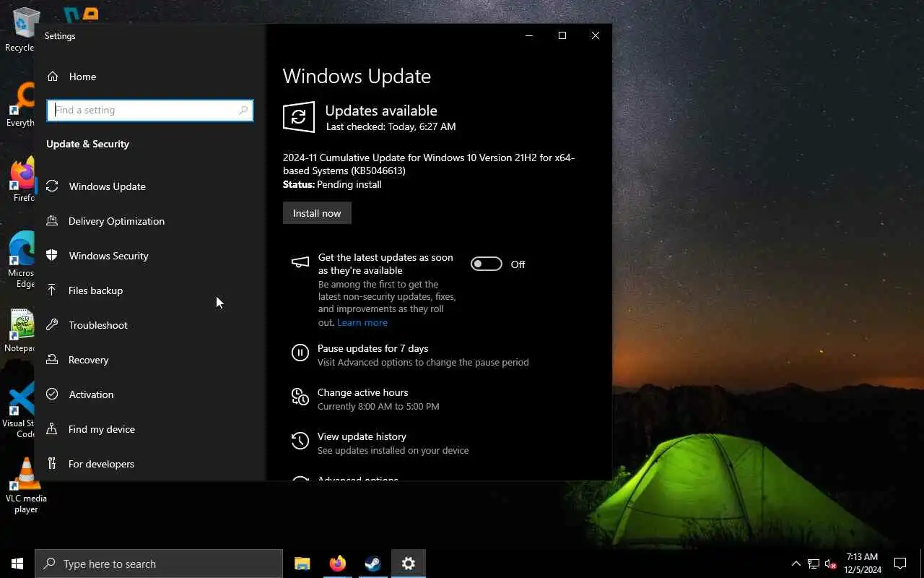
Task: Click the Delivery Optimization icon
Action: (52, 221)
